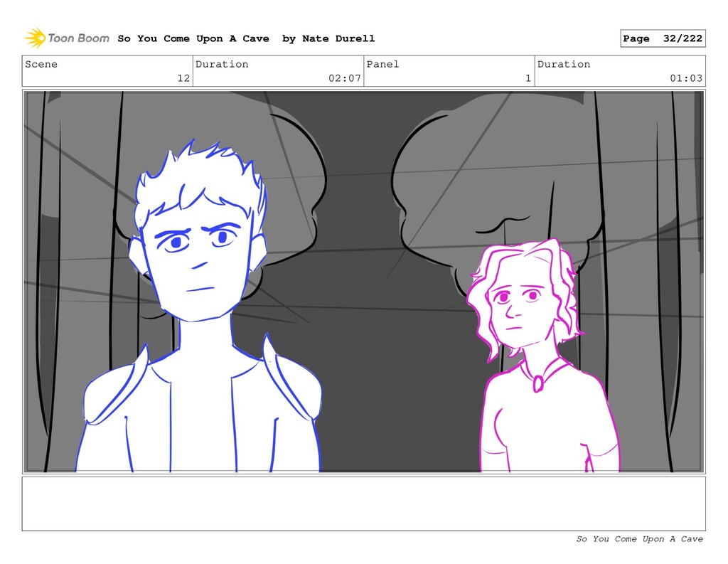Click the 'Panel' header label
728x564 pixels.
coord(382,64)
